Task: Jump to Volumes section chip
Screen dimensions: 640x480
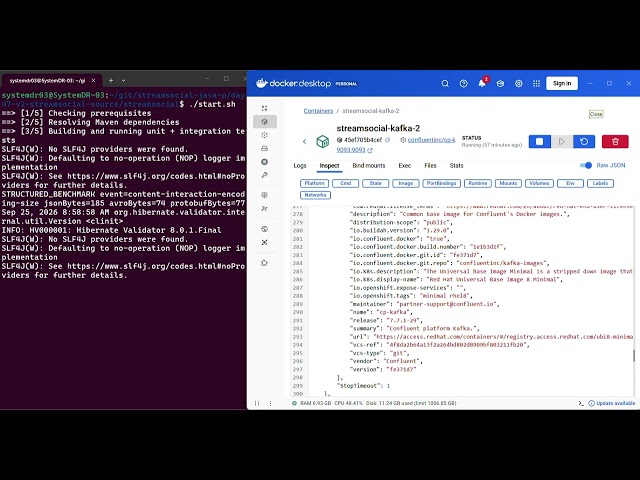Action: pos(539,183)
